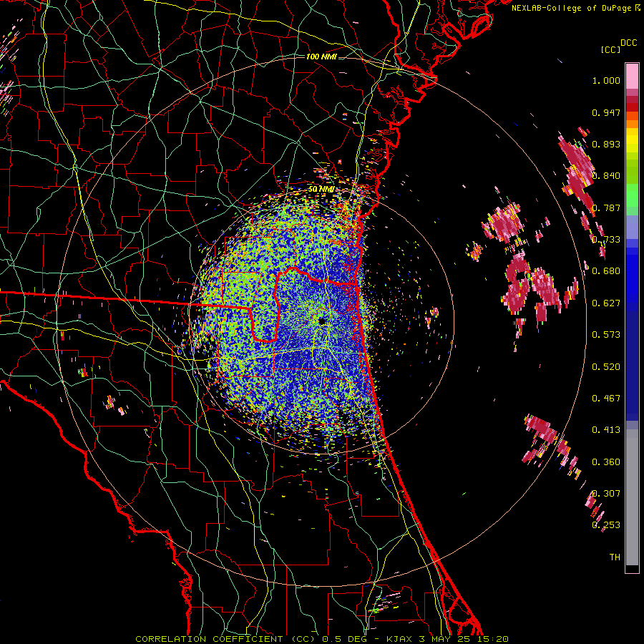This screenshot has height=644, width=644.
Task: Select the 0.413 legend value
Action: (606, 430)
